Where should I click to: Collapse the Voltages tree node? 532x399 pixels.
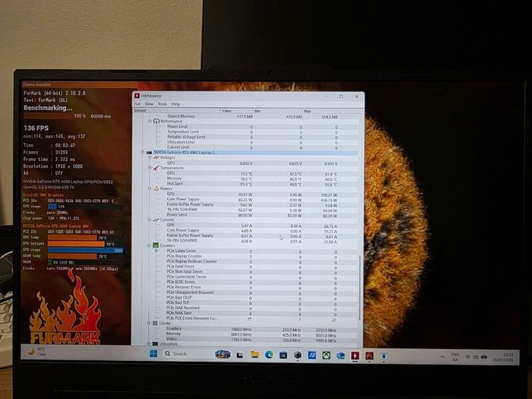coord(149,157)
